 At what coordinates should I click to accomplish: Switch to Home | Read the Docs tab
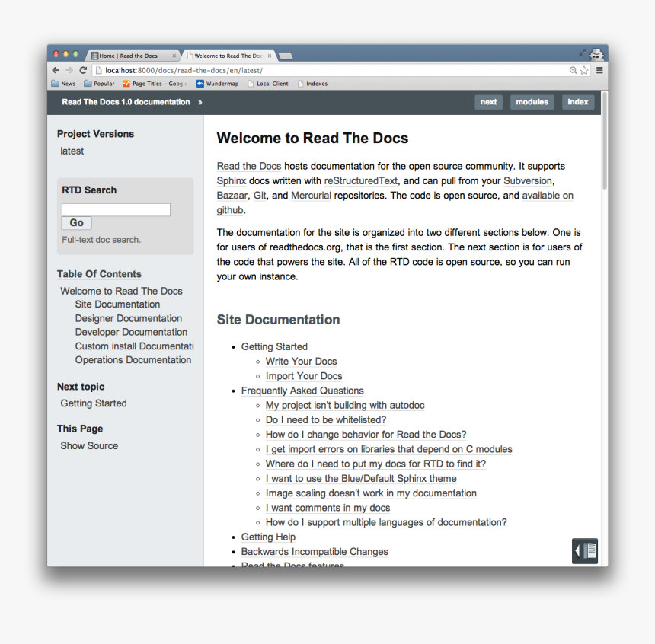(133, 56)
